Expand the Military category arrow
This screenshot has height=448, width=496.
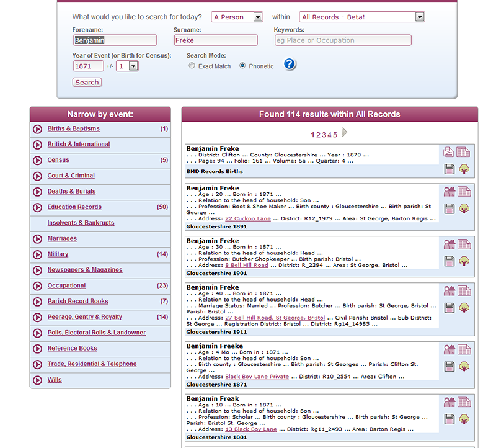point(38,254)
